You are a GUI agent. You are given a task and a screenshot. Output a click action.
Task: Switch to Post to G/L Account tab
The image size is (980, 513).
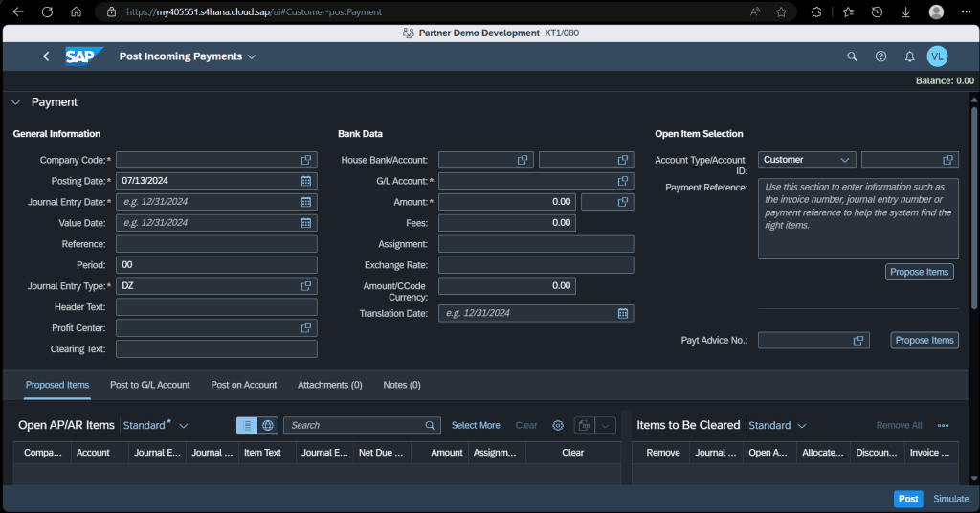coord(150,385)
